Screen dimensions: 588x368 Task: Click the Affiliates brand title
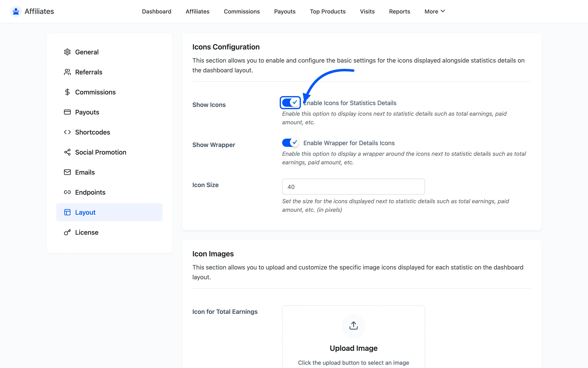(x=39, y=11)
